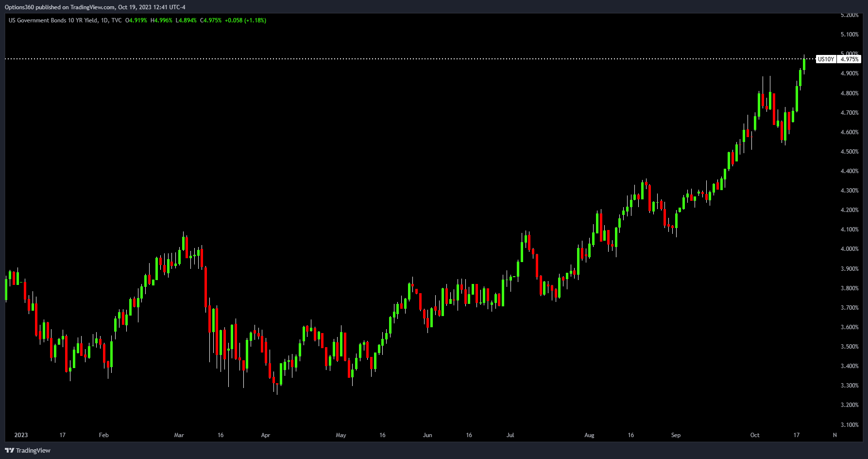Click the Feb time axis label
Viewport: 868px width, 459px height.
(x=103, y=435)
